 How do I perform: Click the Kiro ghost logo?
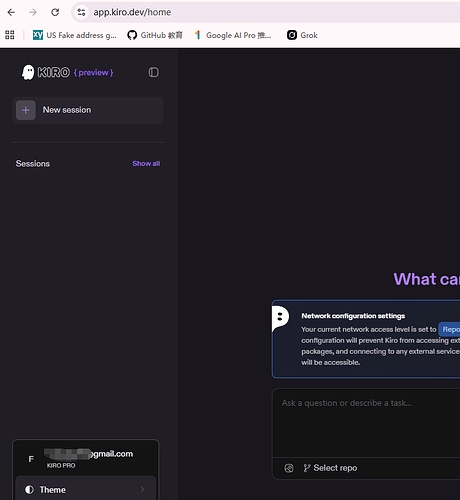[28, 72]
